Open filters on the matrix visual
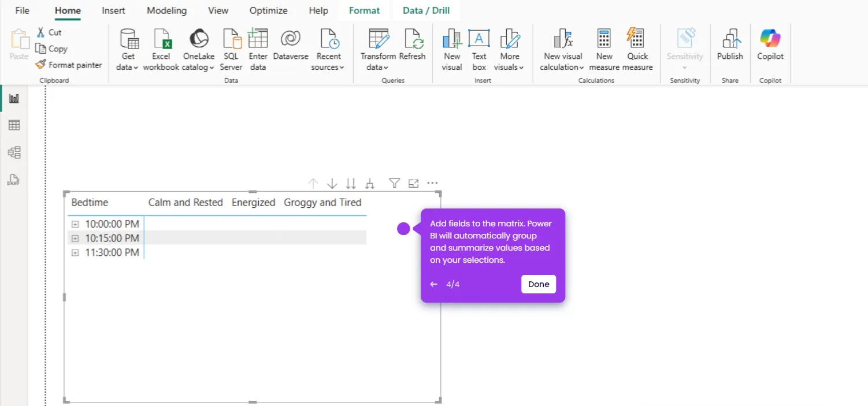This screenshot has height=406, width=868. 394,183
